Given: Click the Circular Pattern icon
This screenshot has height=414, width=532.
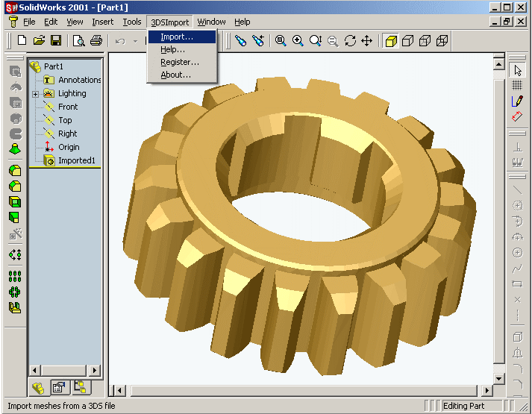Looking at the screenshot, I should click(15, 292).
